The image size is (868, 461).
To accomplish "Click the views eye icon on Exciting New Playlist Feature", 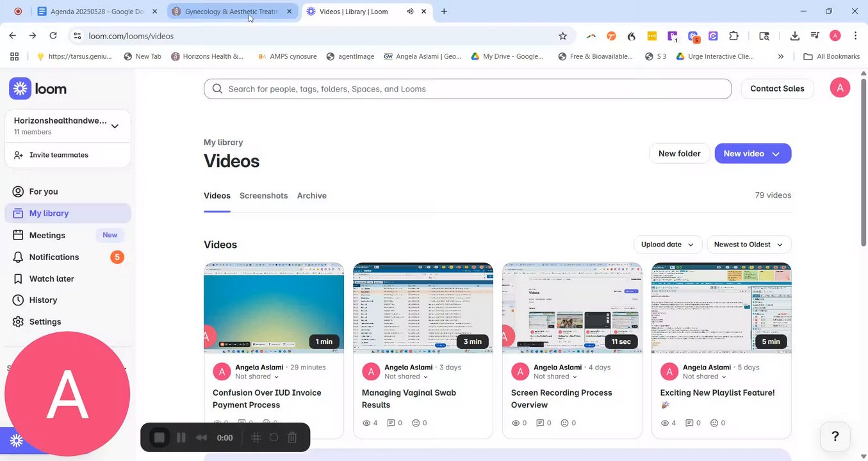I will (664, 423).
